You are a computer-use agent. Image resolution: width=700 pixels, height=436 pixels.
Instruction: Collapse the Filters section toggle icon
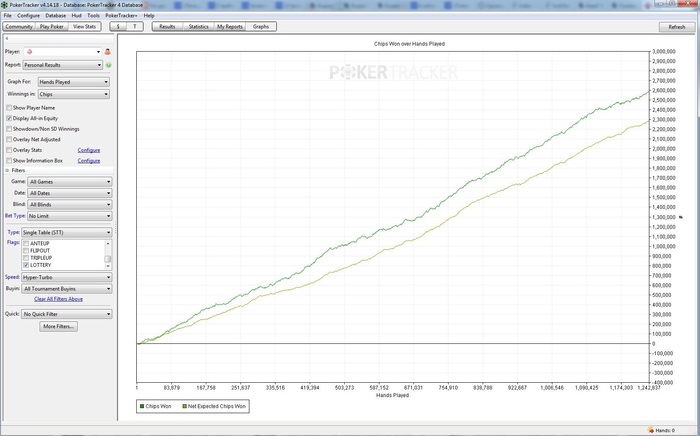pos(8,170)
